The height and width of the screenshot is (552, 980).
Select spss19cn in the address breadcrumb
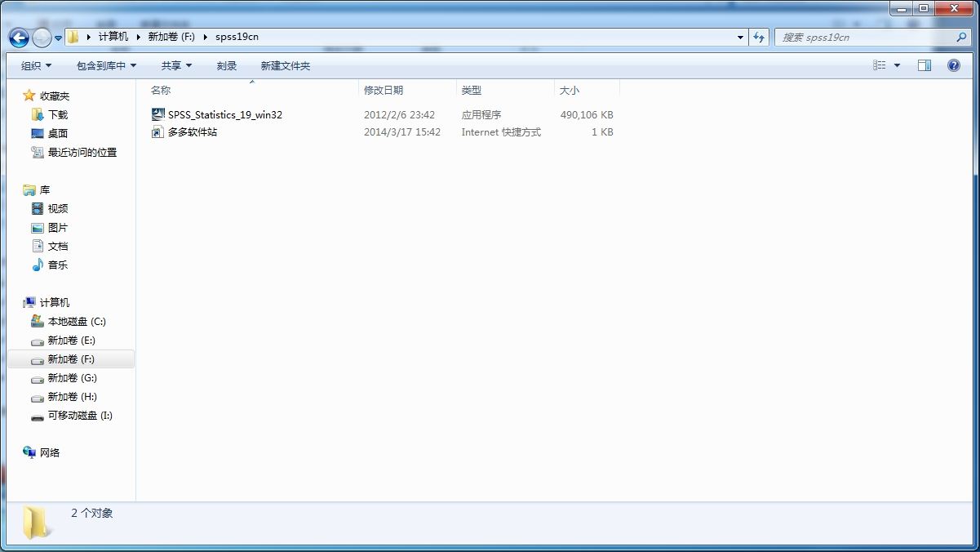click(237, 37)
